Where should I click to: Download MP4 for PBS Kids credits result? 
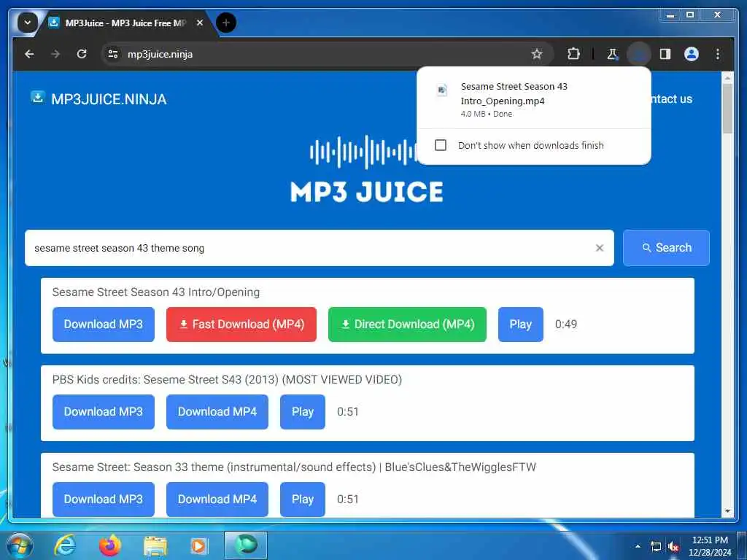point(217,412)
